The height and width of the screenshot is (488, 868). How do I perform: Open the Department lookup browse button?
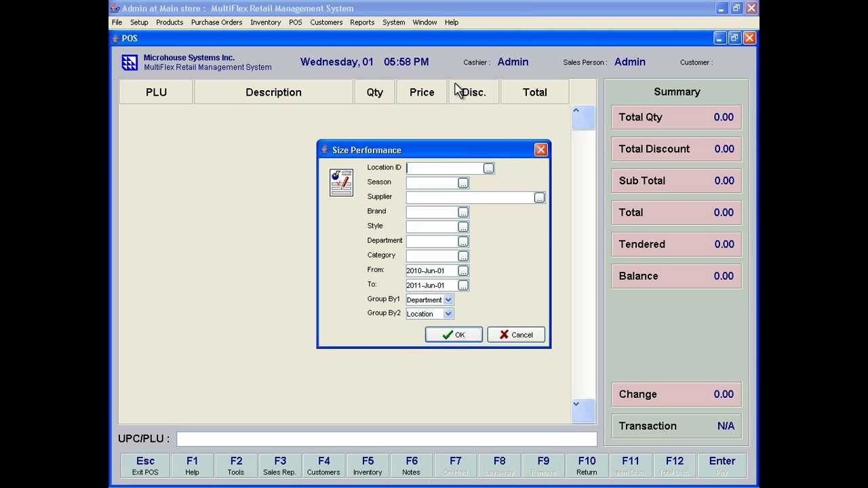point(463,241)
